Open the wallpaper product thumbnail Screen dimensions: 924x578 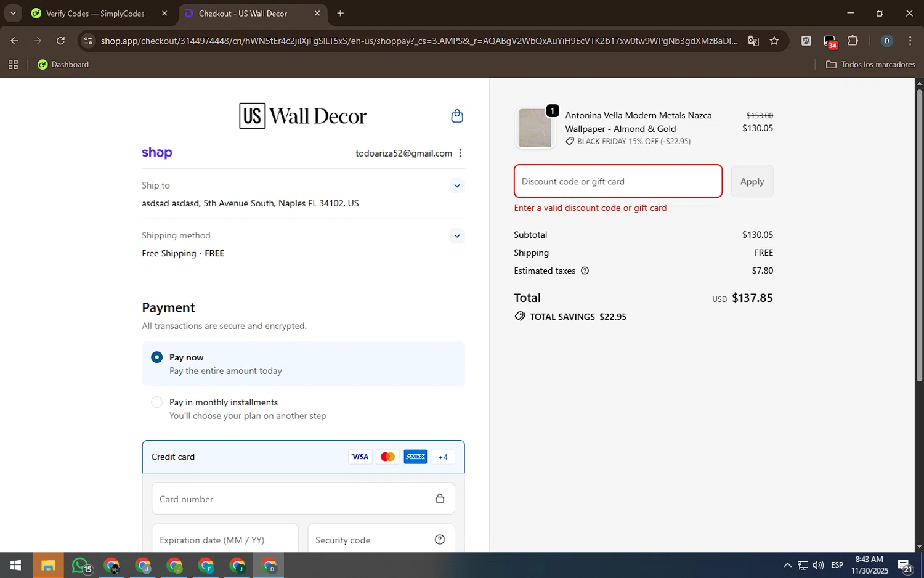pos(535,128)
